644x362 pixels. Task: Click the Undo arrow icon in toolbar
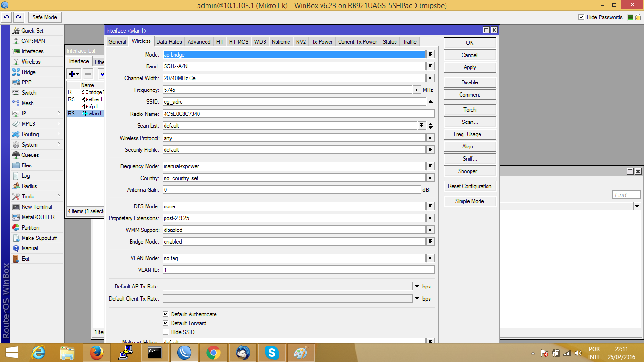click(x=6, y=17)
